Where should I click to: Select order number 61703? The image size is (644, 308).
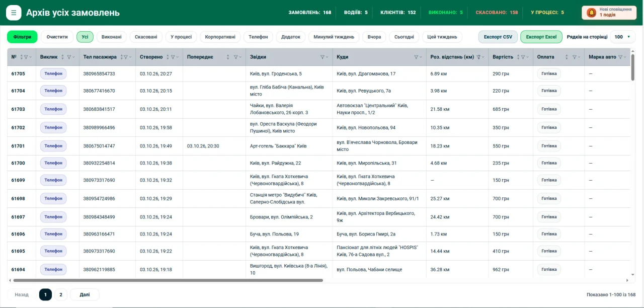[18, 109]
